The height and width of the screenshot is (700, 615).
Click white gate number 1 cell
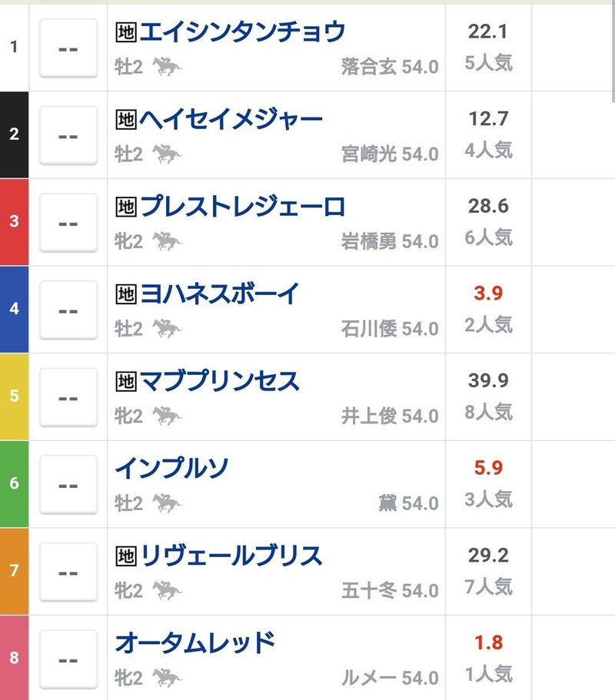click(x=15, y=48)
